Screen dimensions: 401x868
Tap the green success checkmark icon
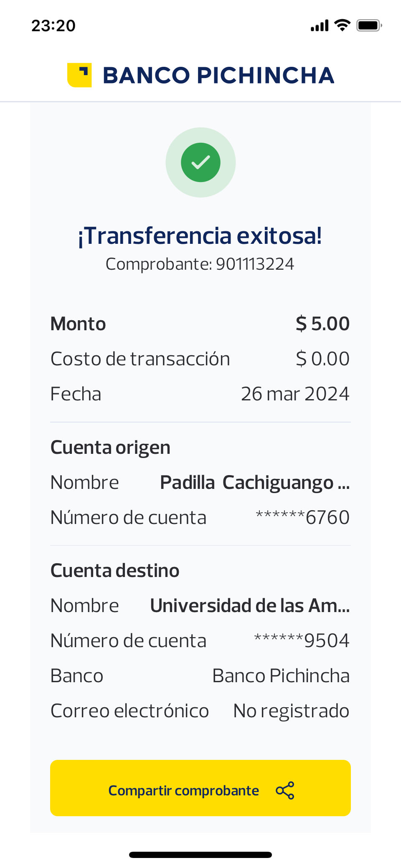coord(200,162)
